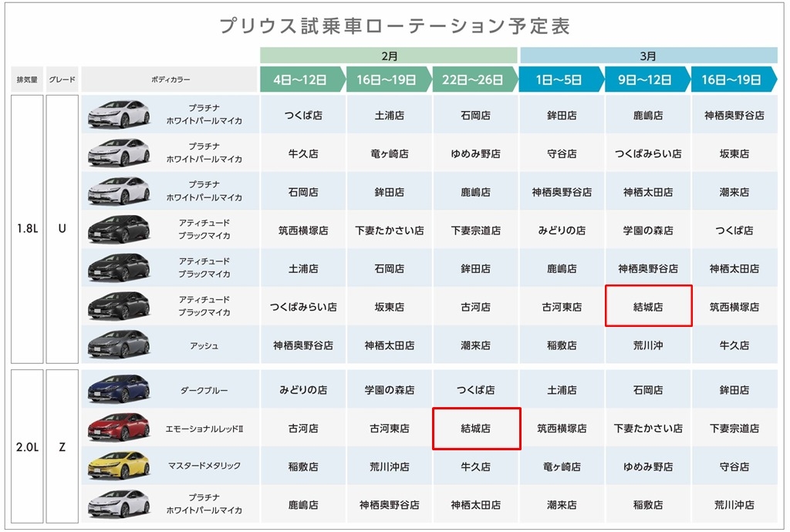Select みどりの店 under February 4日〜12日
The width and height of the screenshot is (790, 532).
pos(302,390)
